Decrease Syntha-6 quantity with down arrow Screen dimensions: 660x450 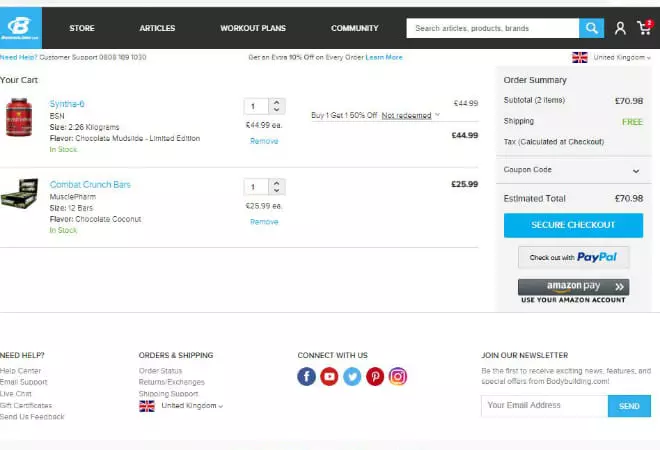(277, 109)
